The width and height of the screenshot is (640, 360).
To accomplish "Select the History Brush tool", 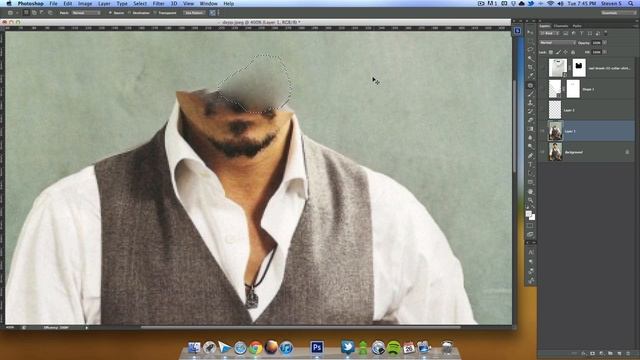I will point(530,112).
